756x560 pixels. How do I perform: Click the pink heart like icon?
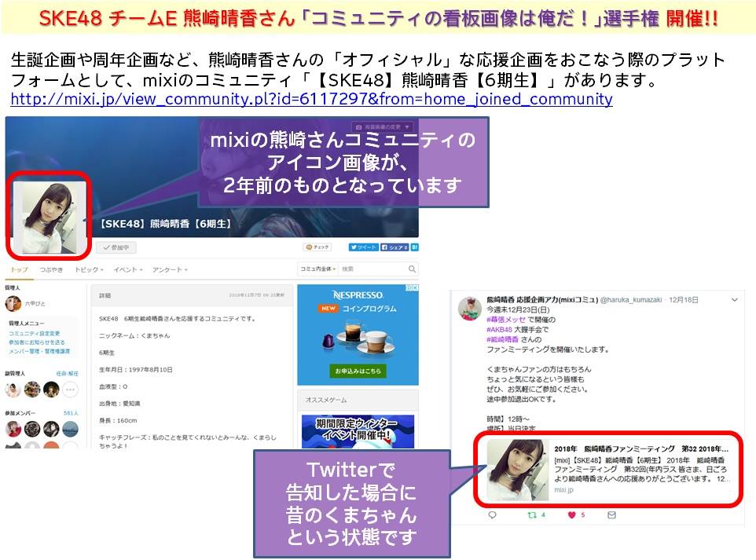(x=572, y=515)
